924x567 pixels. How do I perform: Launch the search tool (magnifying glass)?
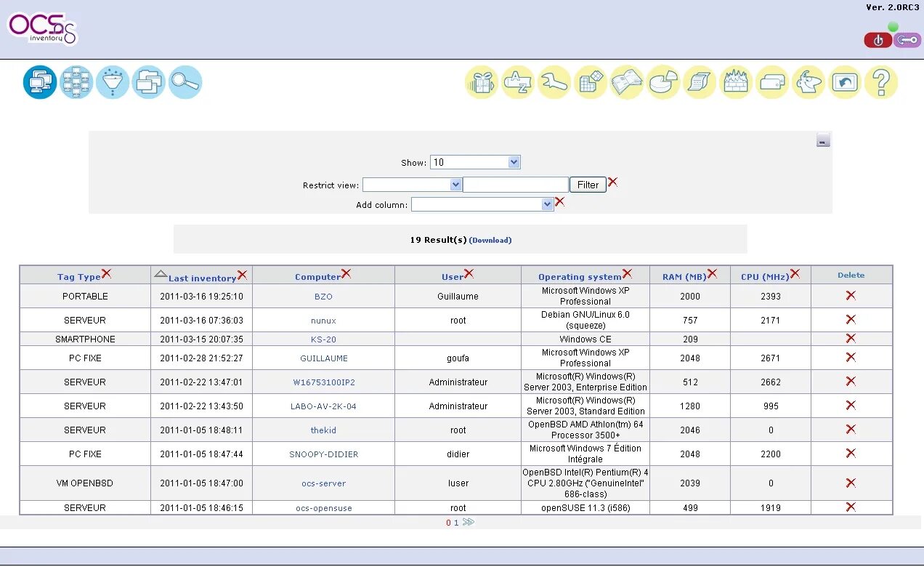coord(185,82)
